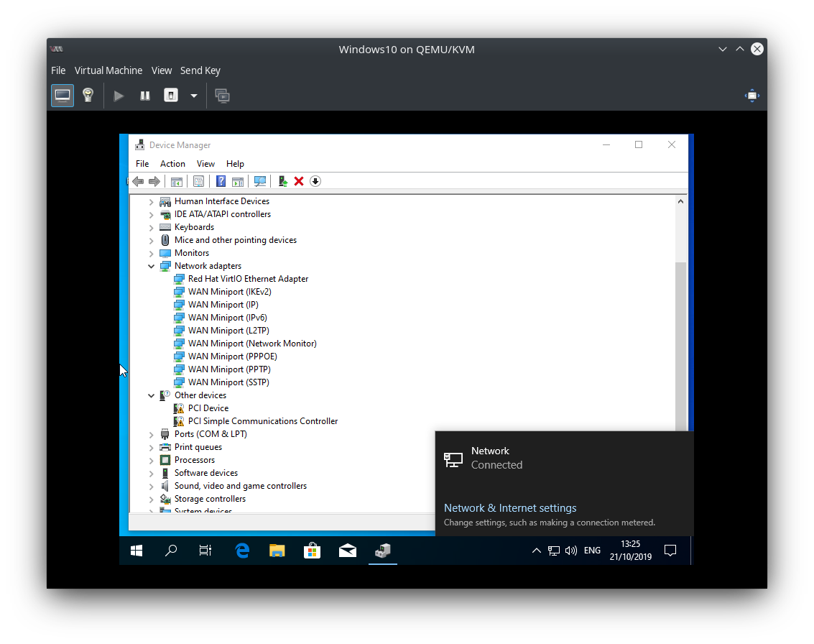This screenshot has height=644, width=814.
Task: Click the Network Connected entry in flyout
Action: 564,458
